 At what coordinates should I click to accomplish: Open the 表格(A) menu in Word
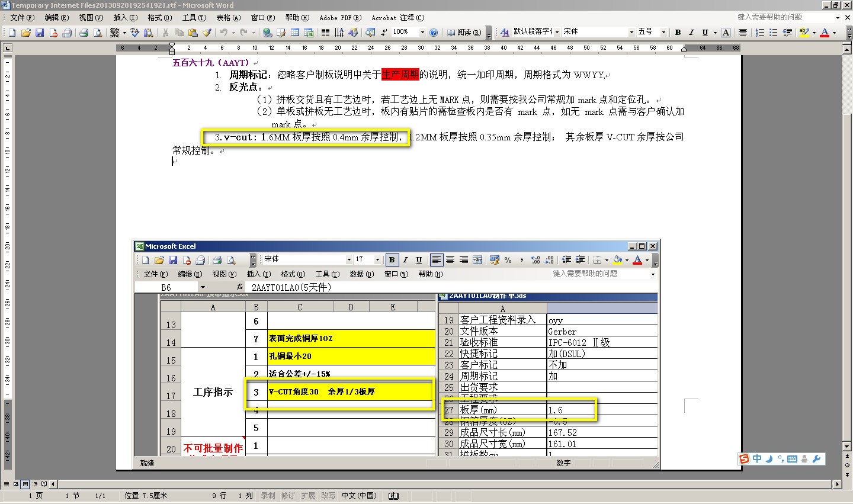coord(228,18)
